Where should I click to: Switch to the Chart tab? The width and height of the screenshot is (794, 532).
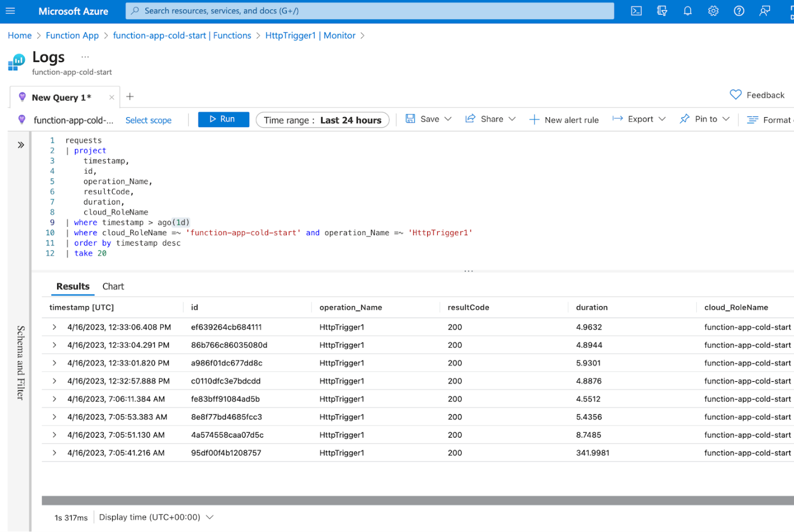tap(113, 286)
